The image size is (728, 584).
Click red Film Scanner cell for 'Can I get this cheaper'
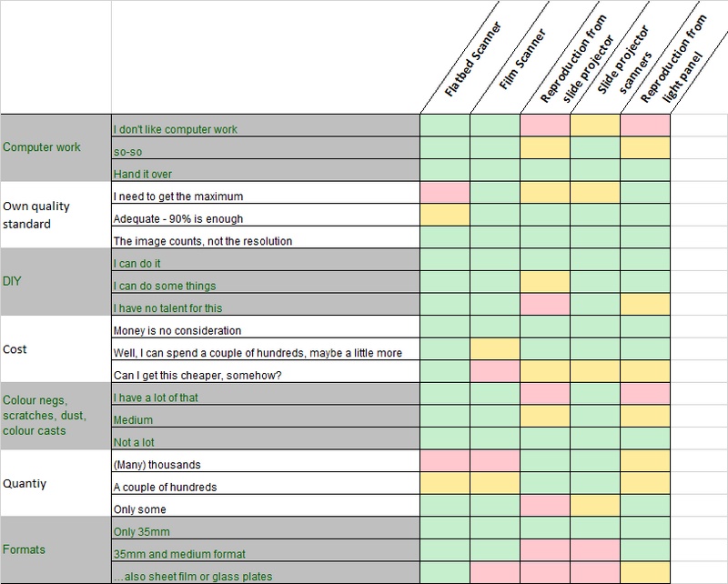[x=495, y=374]
